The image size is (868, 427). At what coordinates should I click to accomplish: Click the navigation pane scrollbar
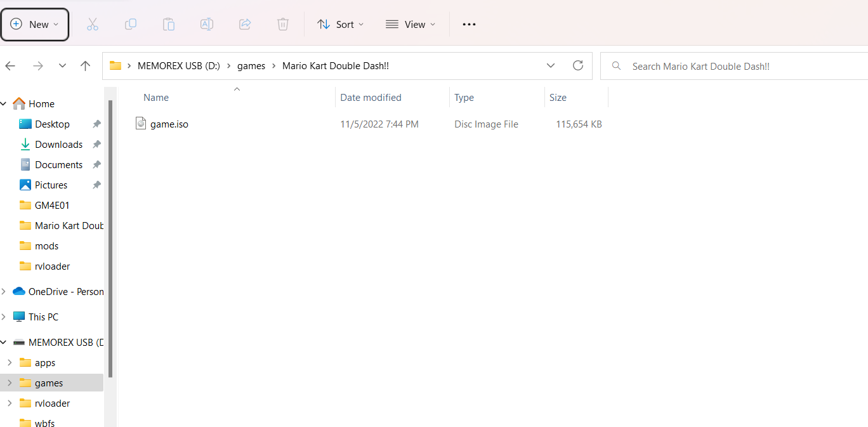[x=110, y=239]
